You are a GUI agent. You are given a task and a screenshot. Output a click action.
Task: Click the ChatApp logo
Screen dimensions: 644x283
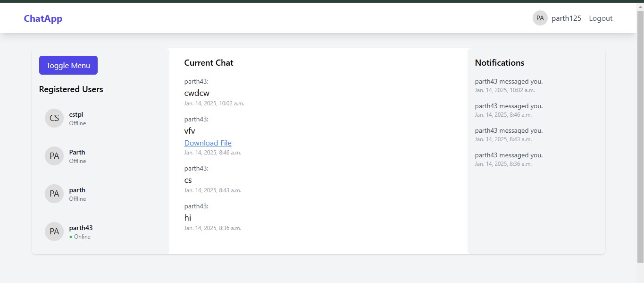(x=42, y=18)
